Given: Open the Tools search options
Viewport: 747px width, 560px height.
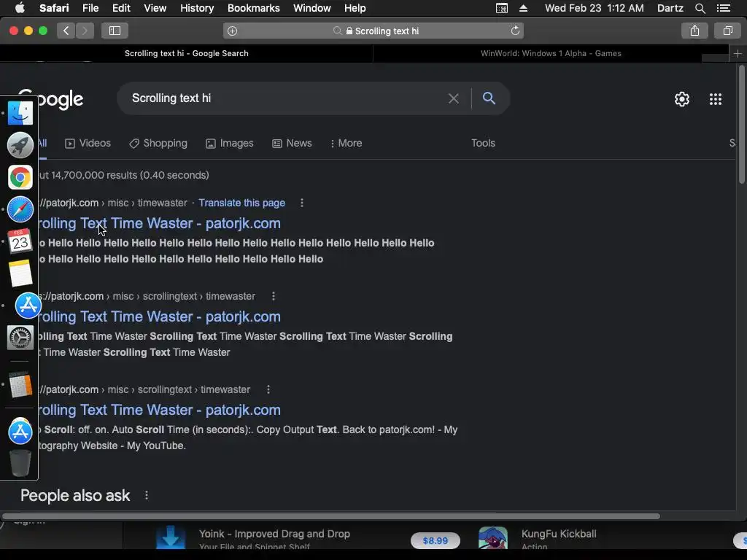Looking at the screenshot, I should pyautogui.click(x=483, y=144).
